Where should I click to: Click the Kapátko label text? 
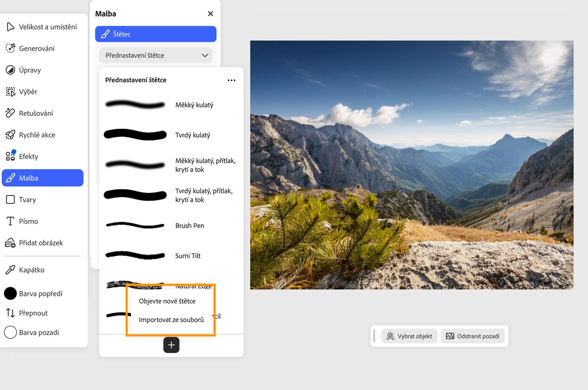pyautogui.click(x=32, y=270)
